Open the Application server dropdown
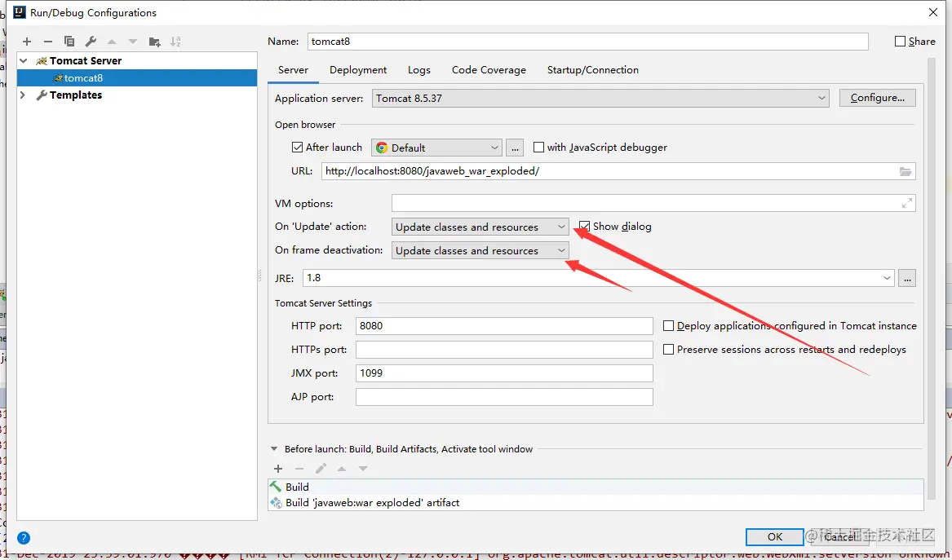The image size is (952, 560). [600, 99]
